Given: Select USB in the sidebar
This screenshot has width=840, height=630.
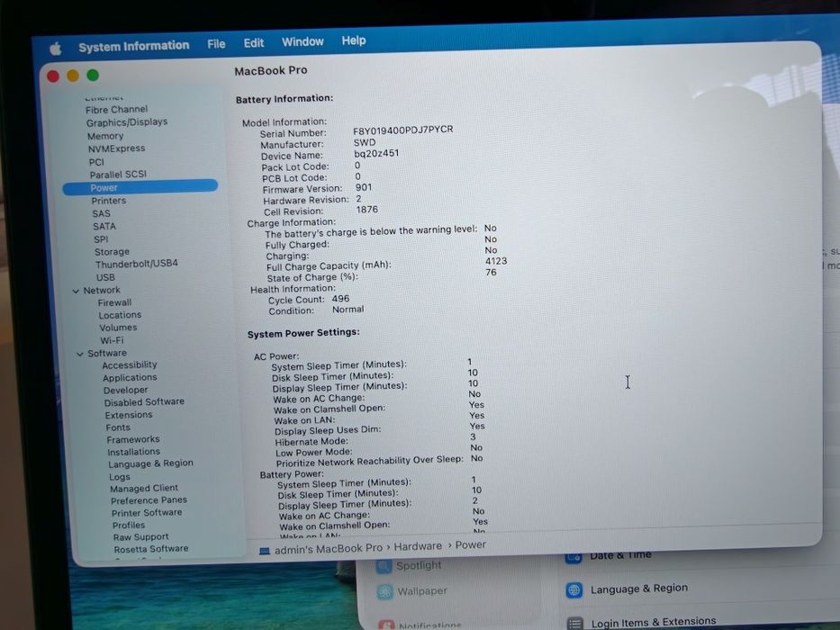Looking at the screenshot, I should (105, 277).
